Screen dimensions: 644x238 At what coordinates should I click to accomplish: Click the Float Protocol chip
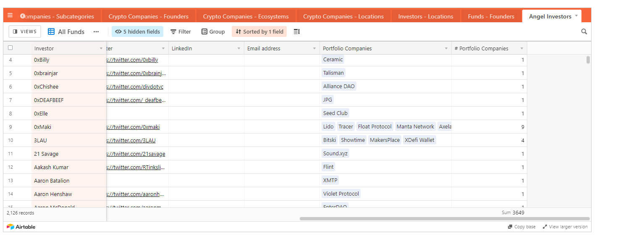click(x=375, y=127)
